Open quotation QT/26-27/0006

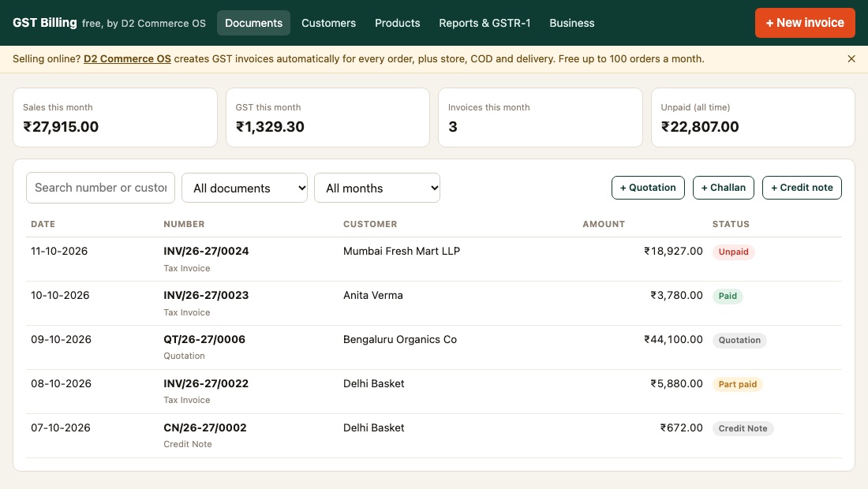coord(204,340)
